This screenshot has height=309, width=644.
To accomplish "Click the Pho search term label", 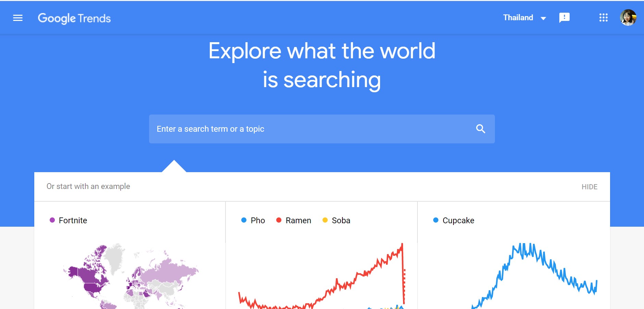I will 258,221.
